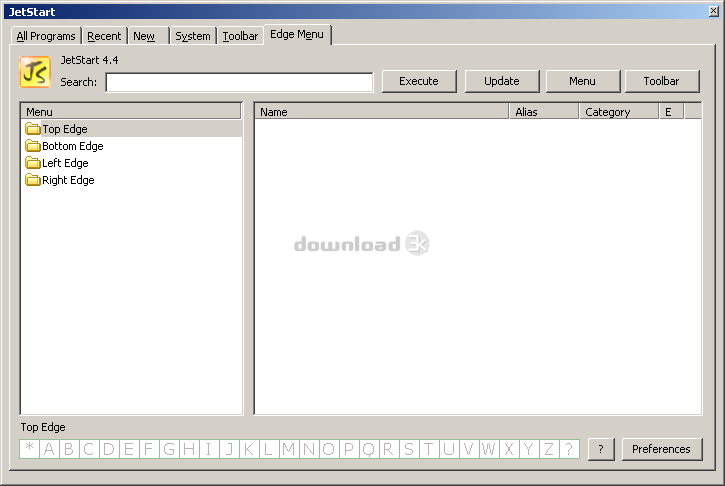The width and height of the screenshot is (725, 486).
Task: Filter by letter M
Action: tap(289, 449)
